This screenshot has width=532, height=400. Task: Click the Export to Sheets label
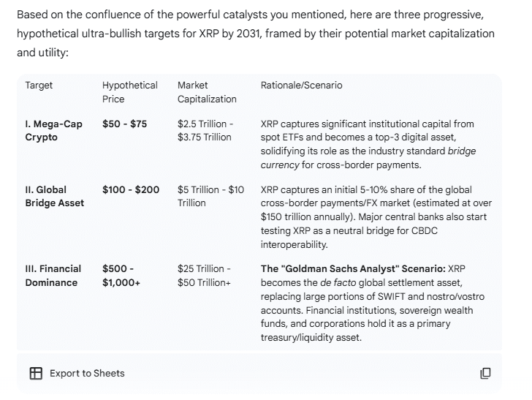(87, 373)
